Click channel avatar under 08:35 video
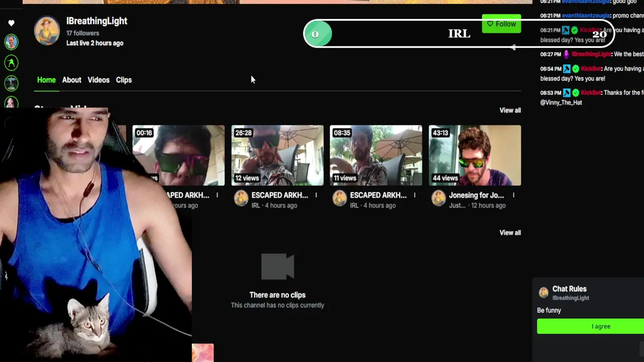The height and width of the screenshot is (362, 644). pyautogui.click(x=340, y=199)
